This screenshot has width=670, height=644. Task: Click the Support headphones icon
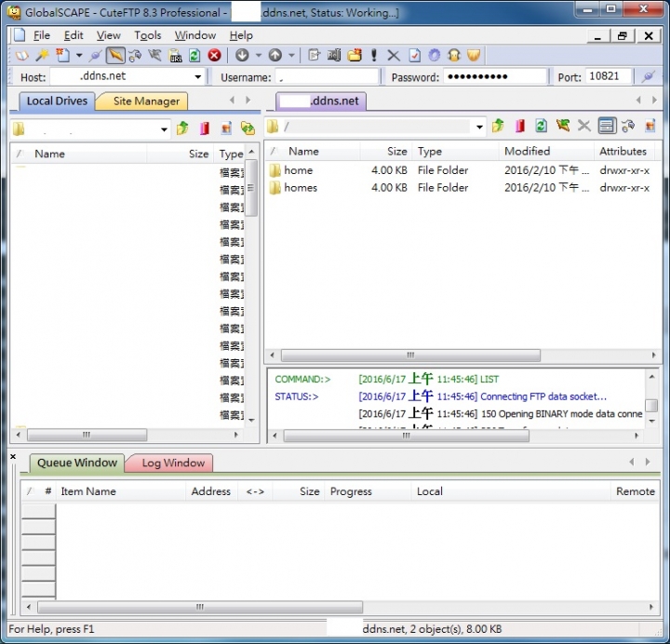pos(454,56)
